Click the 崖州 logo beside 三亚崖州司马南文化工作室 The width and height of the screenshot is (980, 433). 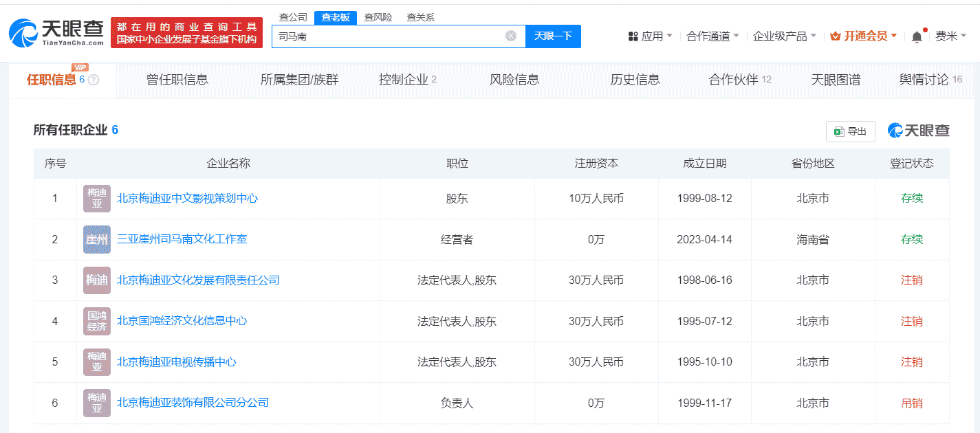click(x=96, y=239)
